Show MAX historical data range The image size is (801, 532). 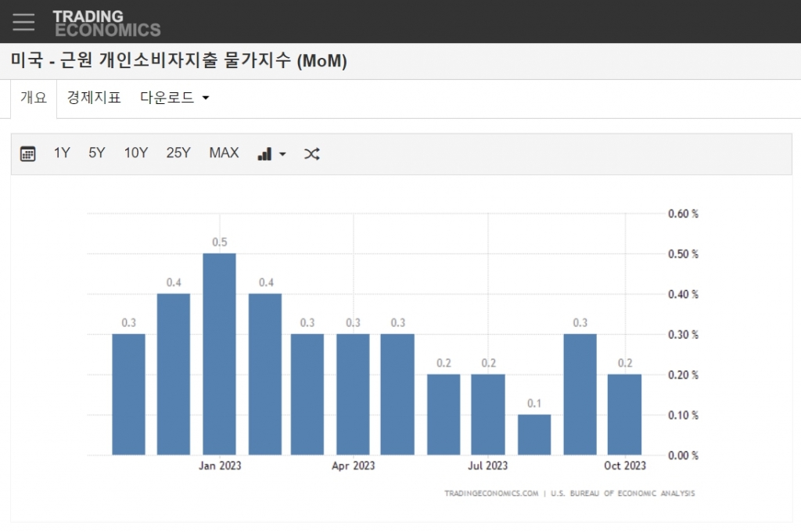coord(224,153)
